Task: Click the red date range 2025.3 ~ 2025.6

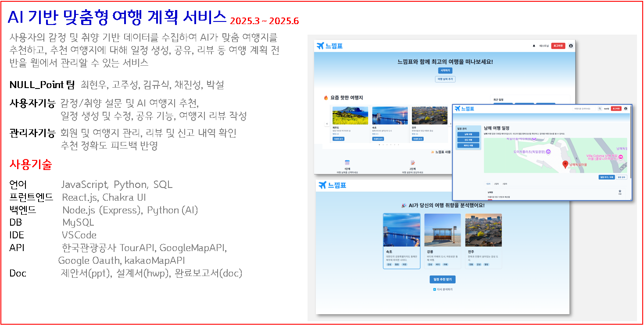Action: pos(265,21)
